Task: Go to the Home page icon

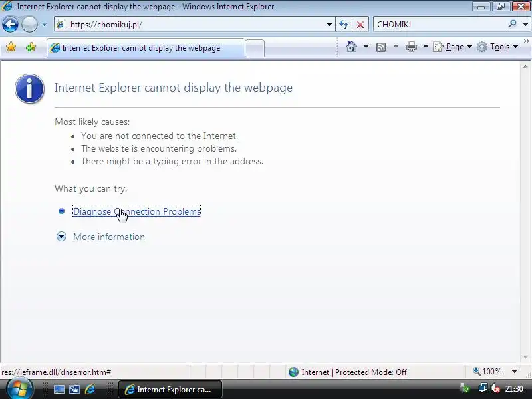Action: tap(352, 47)
